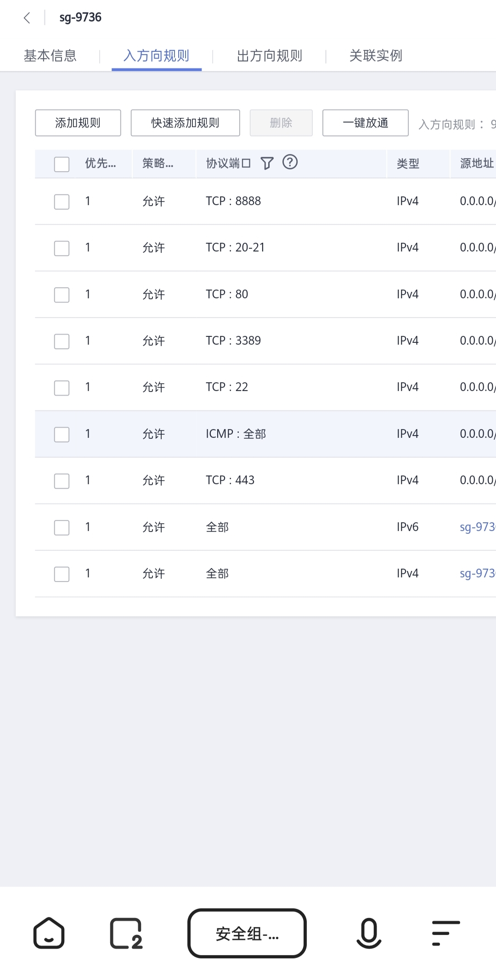Viewport: 496px width, 980px height.
Task: Switch to the 关联实例 tab
Action: point(376,56)
